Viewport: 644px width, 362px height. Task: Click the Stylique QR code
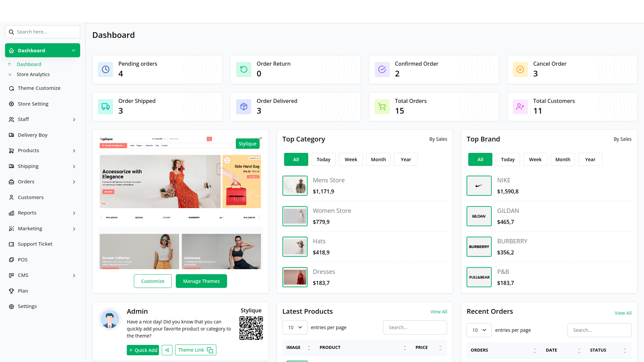pos(251,328)
